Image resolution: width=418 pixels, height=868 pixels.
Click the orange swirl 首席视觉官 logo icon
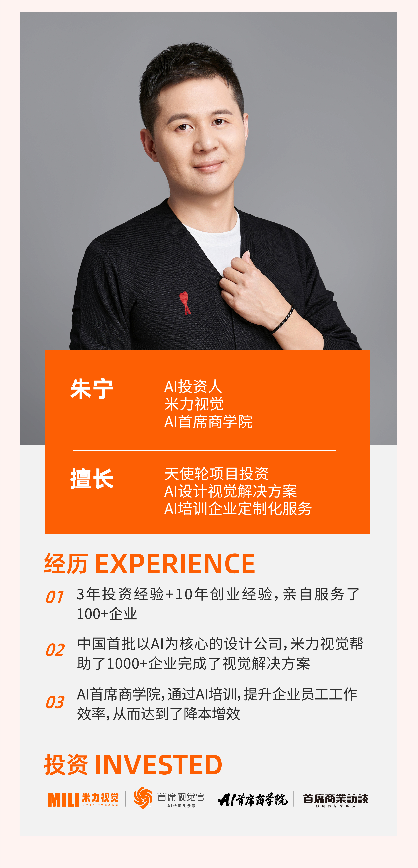click(143, 798)
